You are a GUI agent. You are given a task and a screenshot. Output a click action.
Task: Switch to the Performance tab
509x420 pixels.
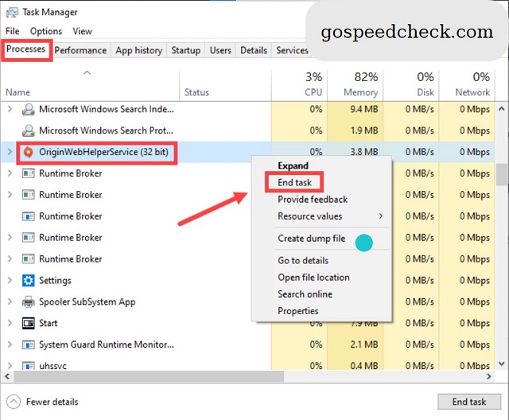(80, 50)
